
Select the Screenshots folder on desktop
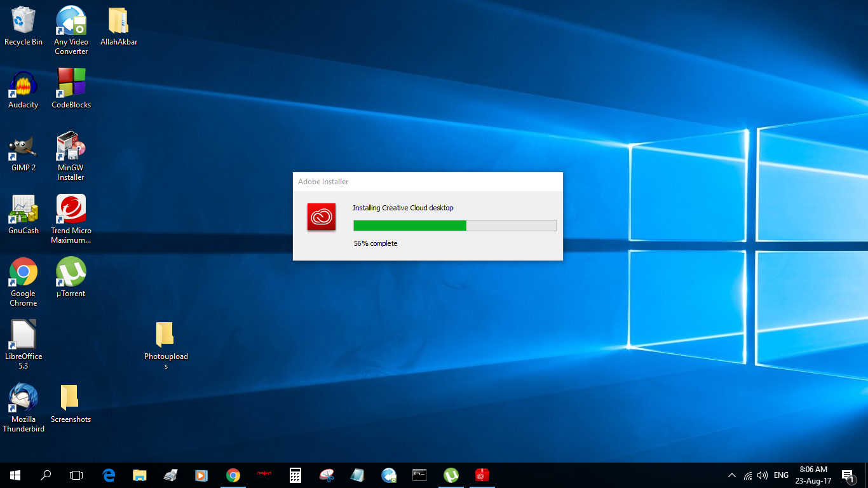[71, 403]
